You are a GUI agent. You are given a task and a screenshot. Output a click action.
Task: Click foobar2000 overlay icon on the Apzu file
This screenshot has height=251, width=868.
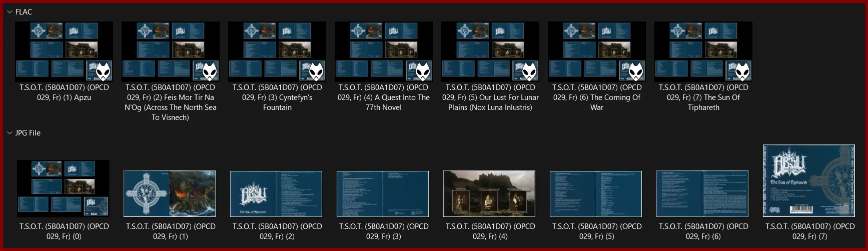[x=103, y=72]
